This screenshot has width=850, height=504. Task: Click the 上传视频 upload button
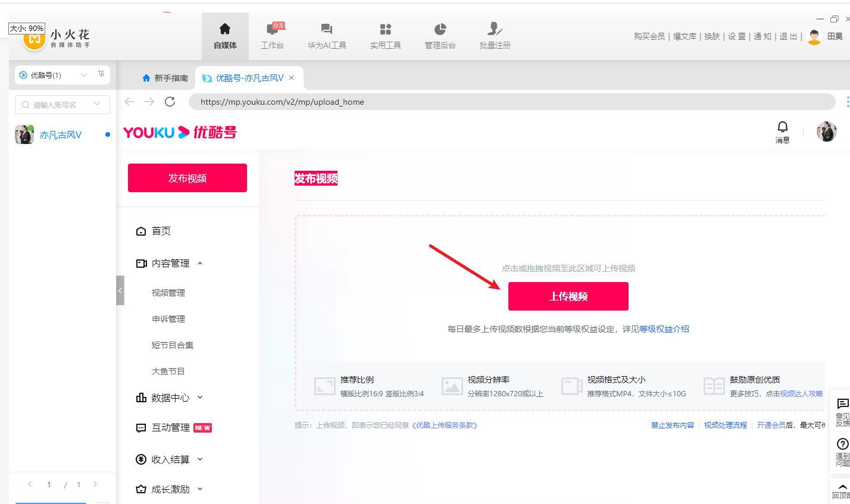click(x=568, y=296)
